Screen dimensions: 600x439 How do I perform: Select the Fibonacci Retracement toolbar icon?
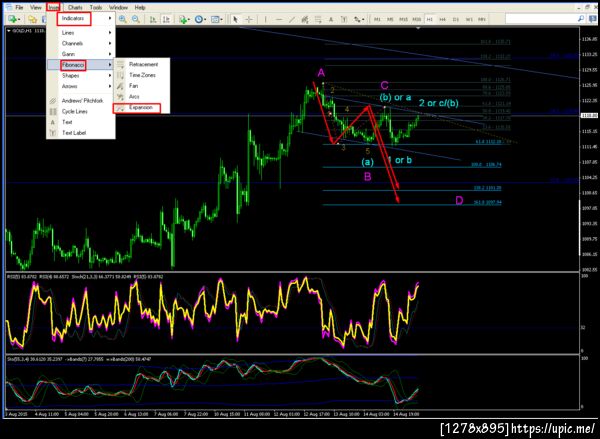[318, 19]
